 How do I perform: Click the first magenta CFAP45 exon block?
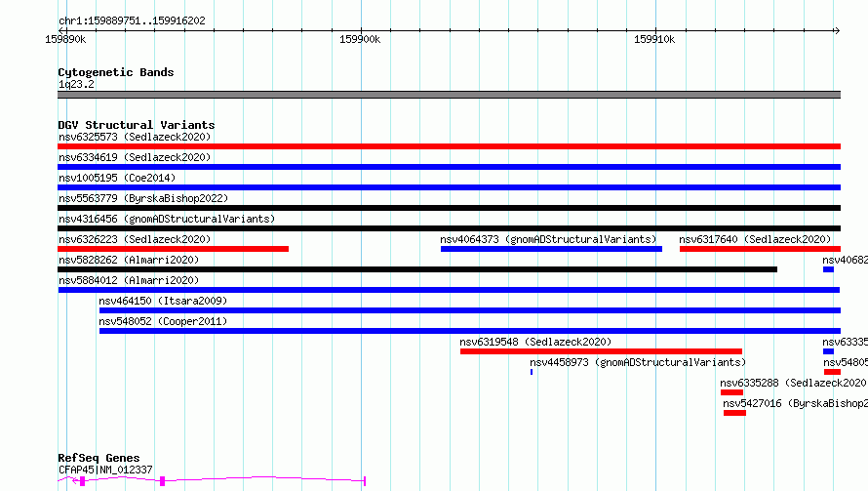(83, 481)
